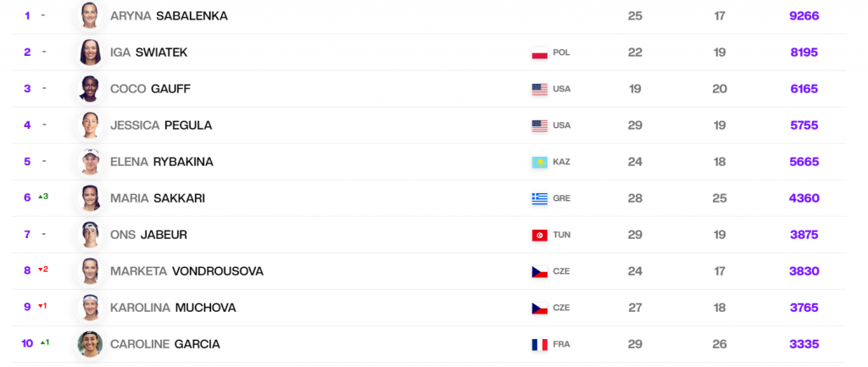Screen dimensions: 868x367
Task: Select Marketa Vondrousova's name
Action: pos(186,271)
